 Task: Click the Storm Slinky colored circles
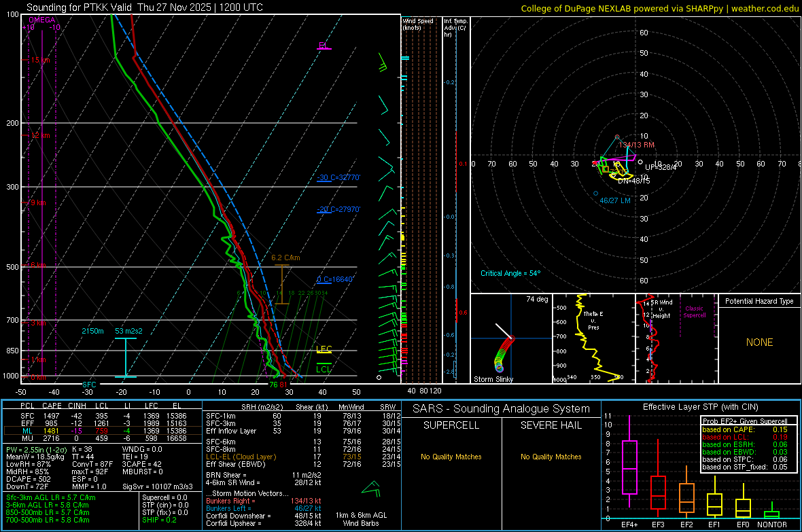504,353
